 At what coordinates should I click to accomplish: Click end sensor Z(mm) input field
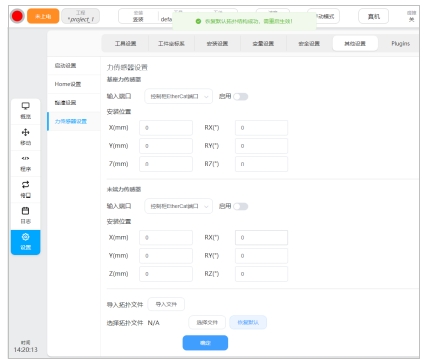click(166, 274)
